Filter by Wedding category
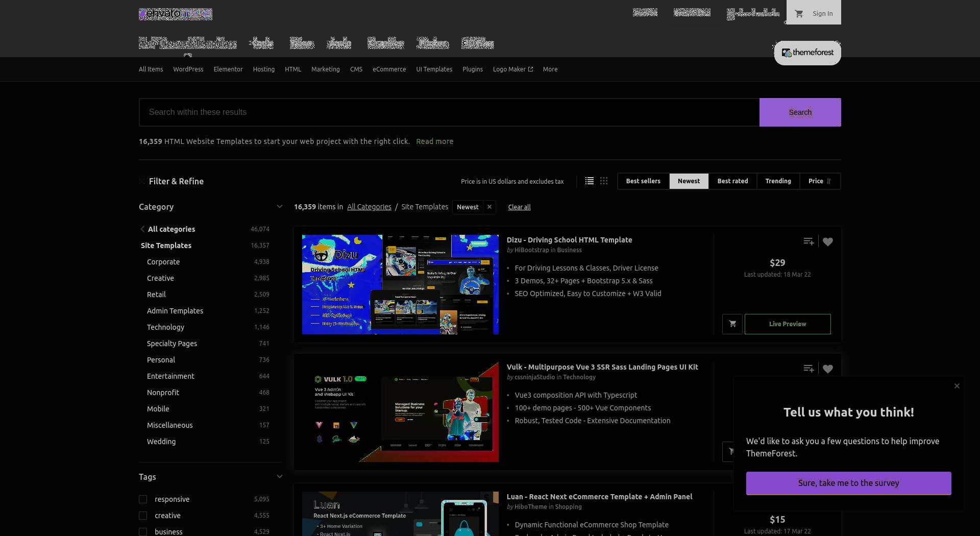980x536 pixels. click(161, 442)
